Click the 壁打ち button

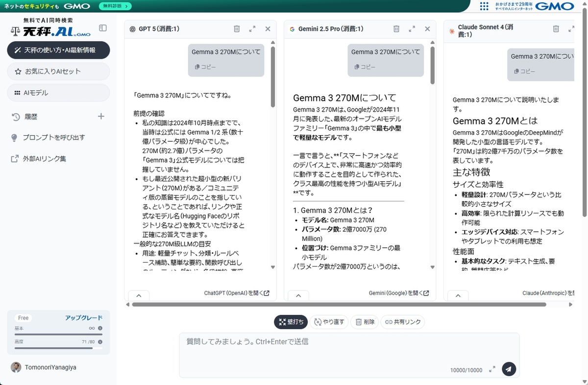pyautogui.click(x=291, y=322)
